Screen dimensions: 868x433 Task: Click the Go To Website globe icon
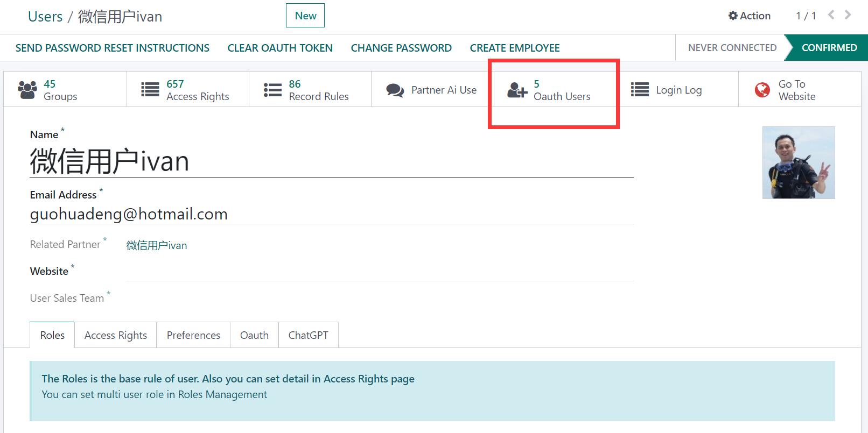click(762, 90)
